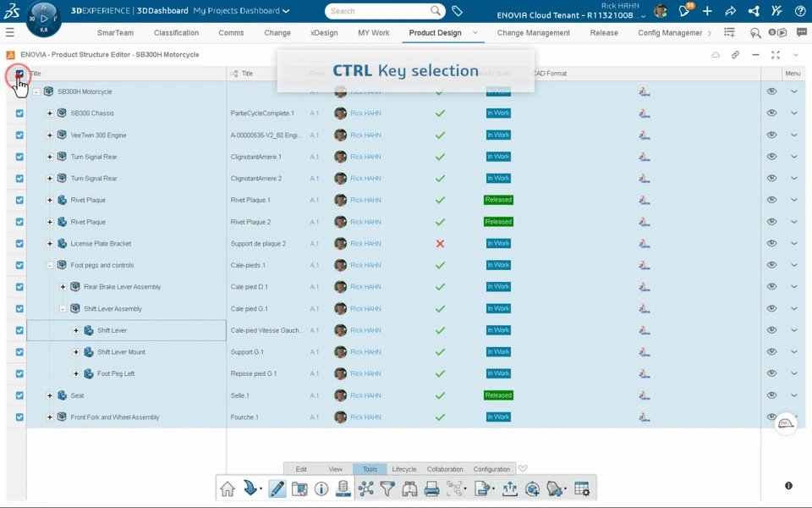Click the blue curved arrow tool
Viewport: 812px width, 508px height.
250,489
